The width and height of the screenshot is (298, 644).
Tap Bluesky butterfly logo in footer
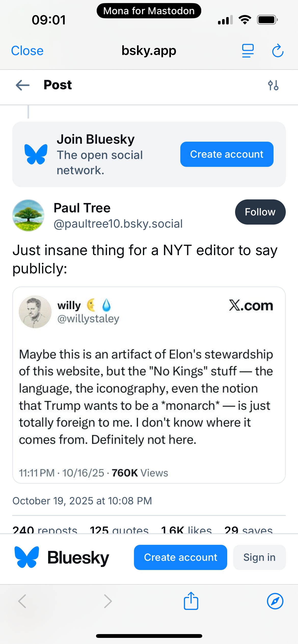pyautogui.click(x=27, y=557)
